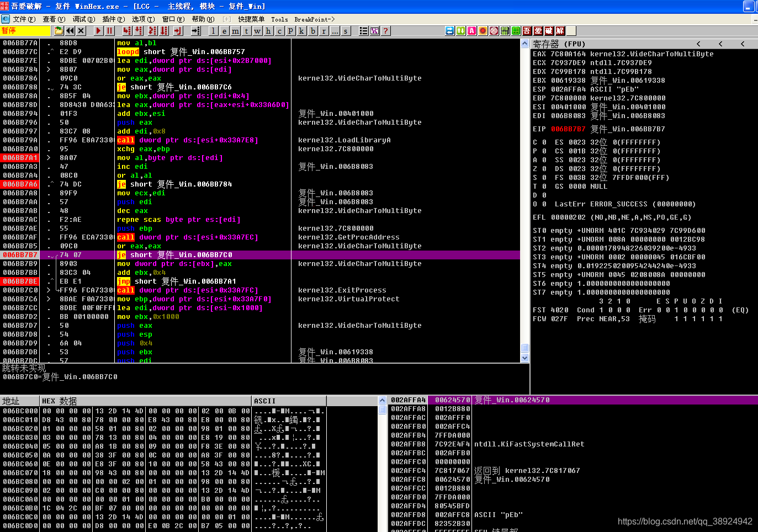Open the Tools menu

tap(279, 19)
